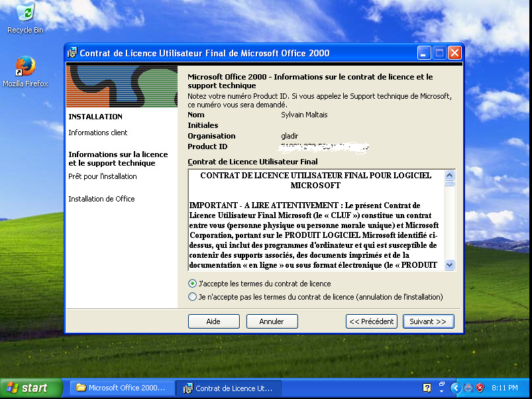Open the Windows start menu

[31, 388]
